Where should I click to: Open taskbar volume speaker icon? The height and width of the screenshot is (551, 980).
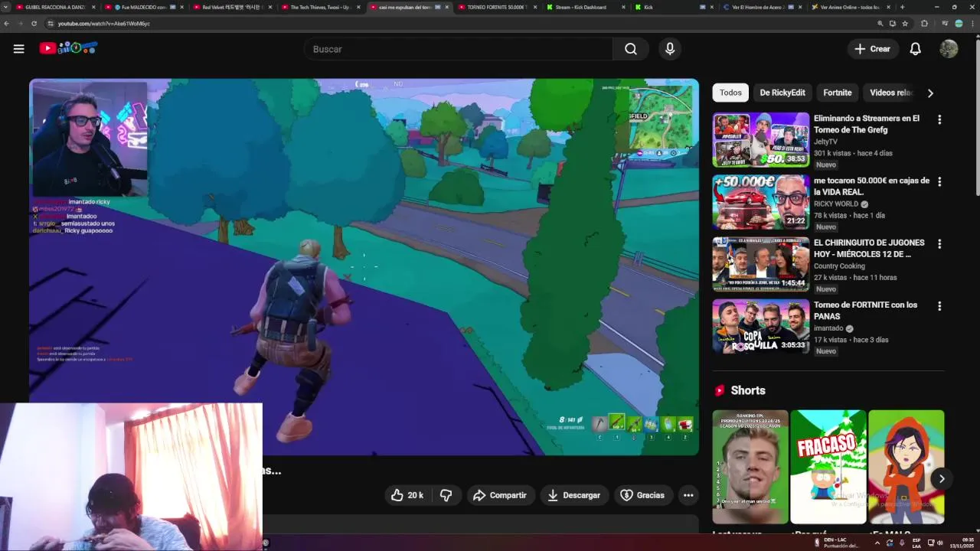click(x=940, y=543)
